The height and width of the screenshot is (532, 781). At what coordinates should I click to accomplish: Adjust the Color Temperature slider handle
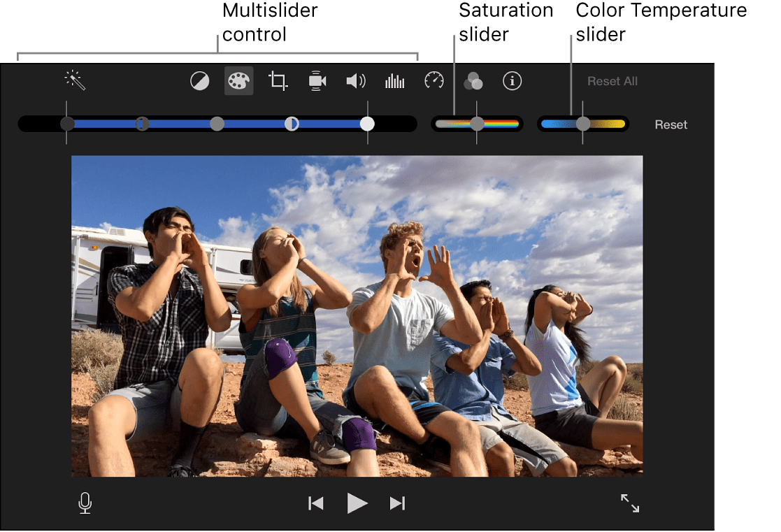point(583,124)
